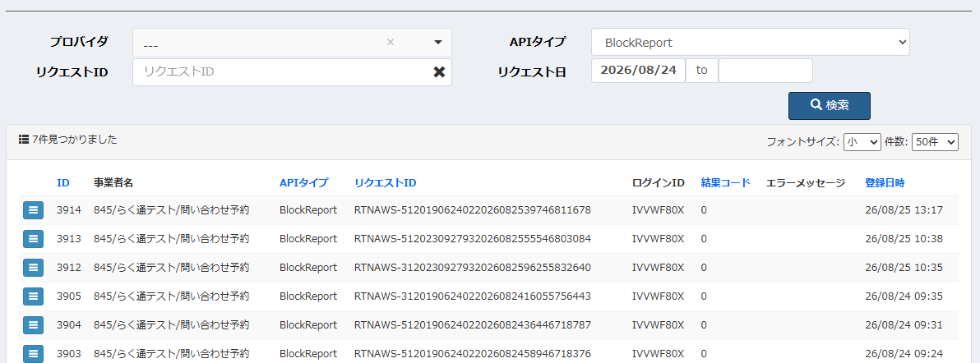The width and height of the screenshot is (980, 363).
Task: Click 結果コード 0 in row 3905
Action: 704,296
